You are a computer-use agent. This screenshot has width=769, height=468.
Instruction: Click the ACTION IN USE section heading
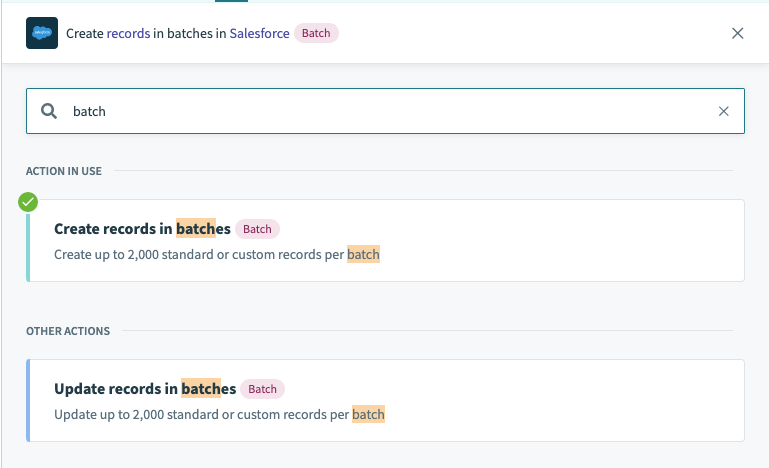pyautogui.click(x=64, y=171)
